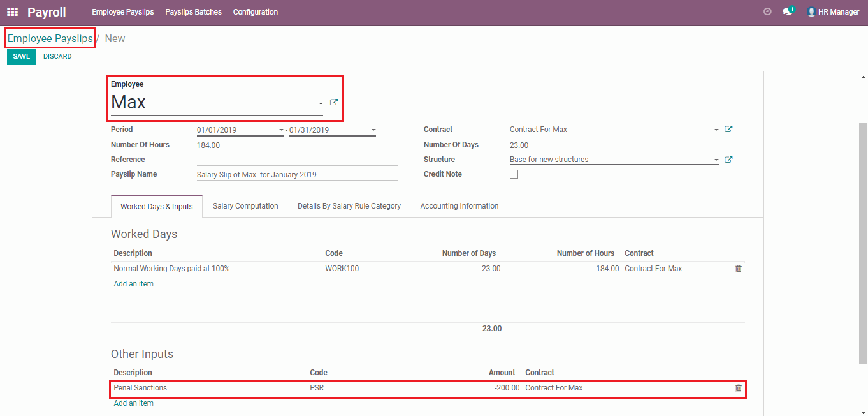Toggle the Credit Note checkbox
Image resolution: width=868 pixels, height=416 pixels.
(514, 174)
